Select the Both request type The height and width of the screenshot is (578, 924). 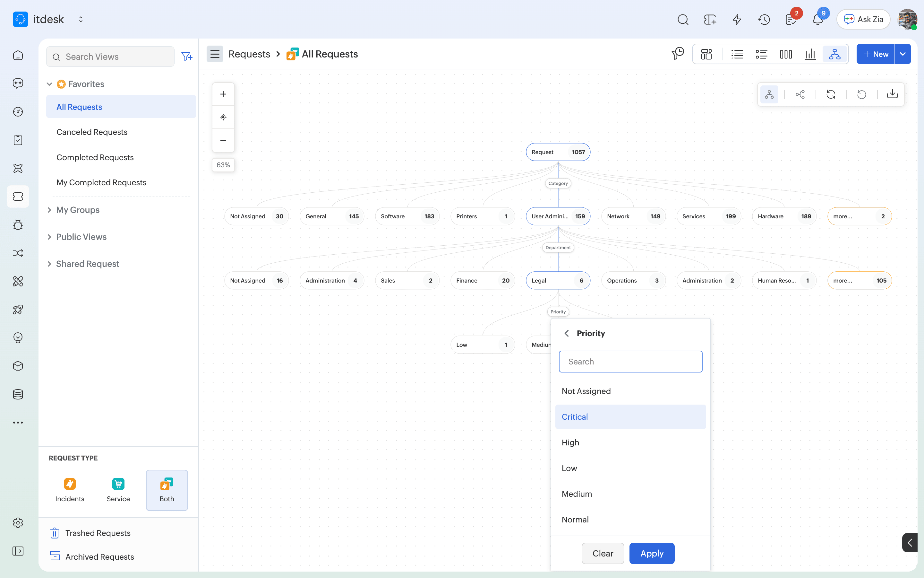coord(167,490)
